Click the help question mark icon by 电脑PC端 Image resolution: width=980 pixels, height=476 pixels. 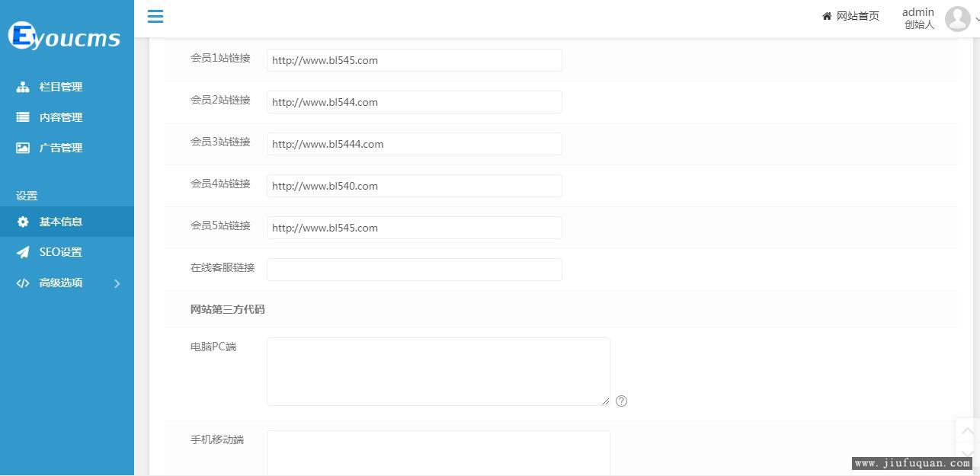click(622, 401)
